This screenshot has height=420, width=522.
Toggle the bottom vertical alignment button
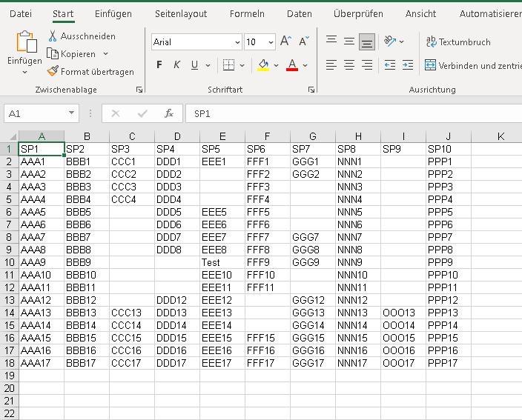(367, 42)
